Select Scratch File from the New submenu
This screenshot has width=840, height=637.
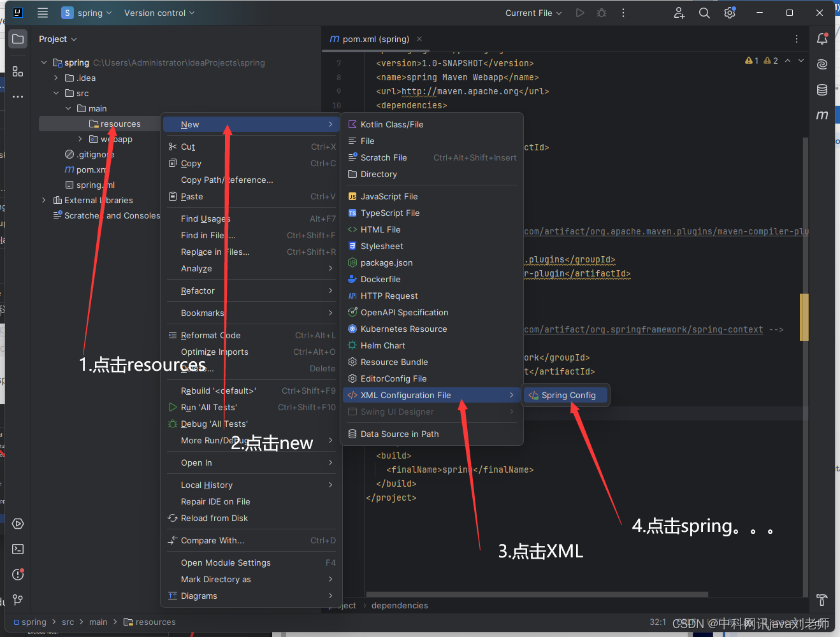[x=384, y=157]
